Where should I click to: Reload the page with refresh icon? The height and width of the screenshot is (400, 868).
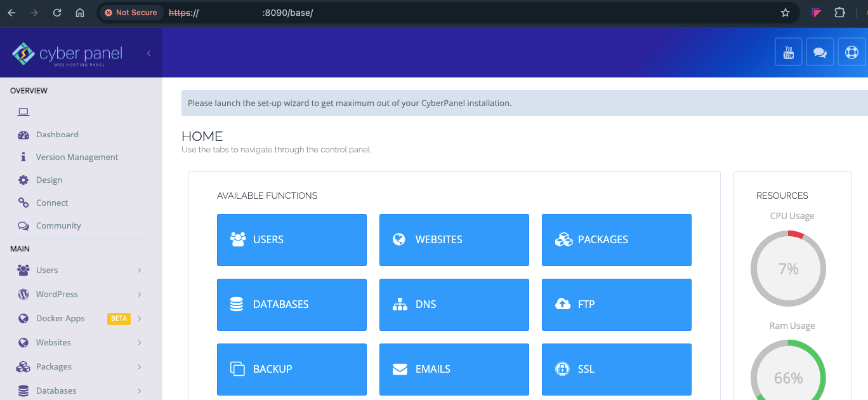(57, 13)
